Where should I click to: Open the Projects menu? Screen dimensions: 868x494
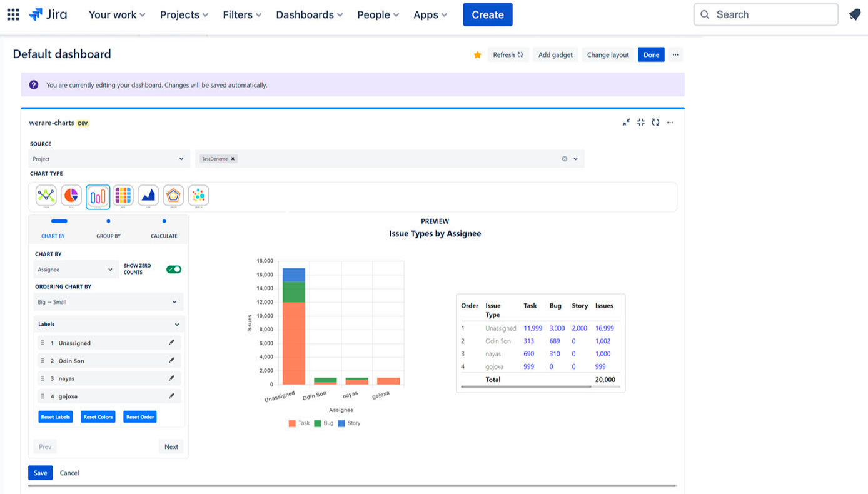click(184, 14)
